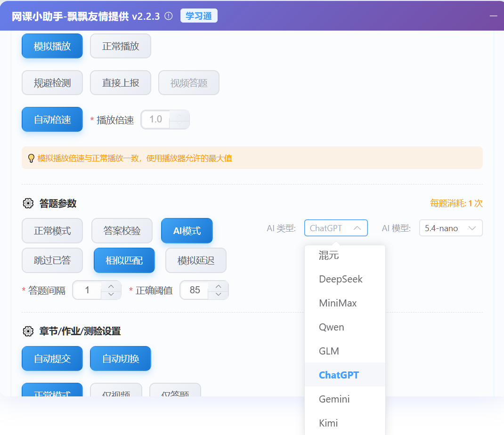Click the 正确阈值 number input field

(x=195, y=290)
